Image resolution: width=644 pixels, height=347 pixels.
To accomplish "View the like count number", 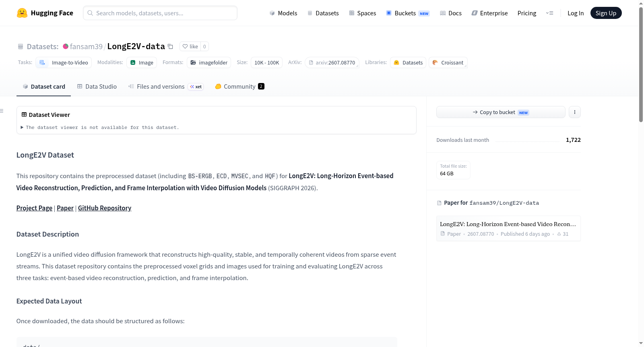I will point(204,46).
